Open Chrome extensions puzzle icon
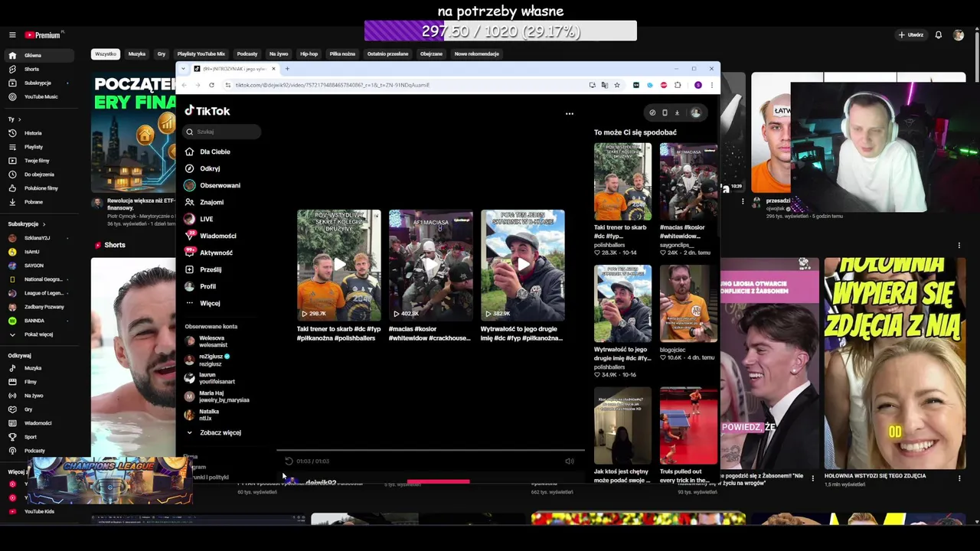This screenshot has height=551, width=980. pos(677,85)
